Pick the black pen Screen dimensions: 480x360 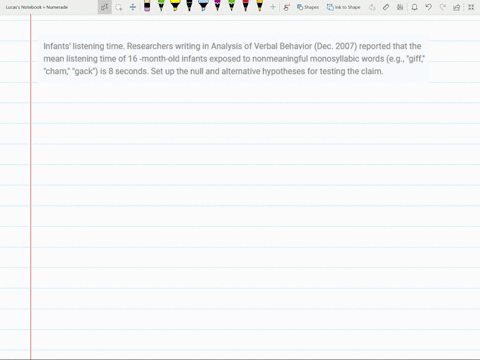189,6
